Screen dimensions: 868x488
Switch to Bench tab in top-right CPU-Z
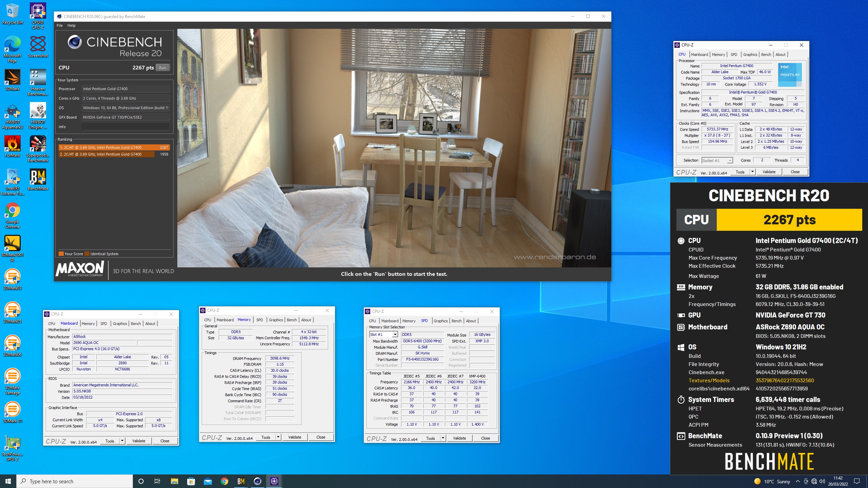coord(766,55)
